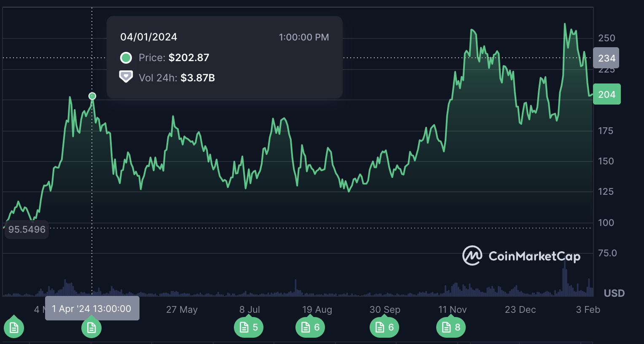Open the 6-article news marker under 30 Sep
The image size is (644, 344).
click(384, 328)
